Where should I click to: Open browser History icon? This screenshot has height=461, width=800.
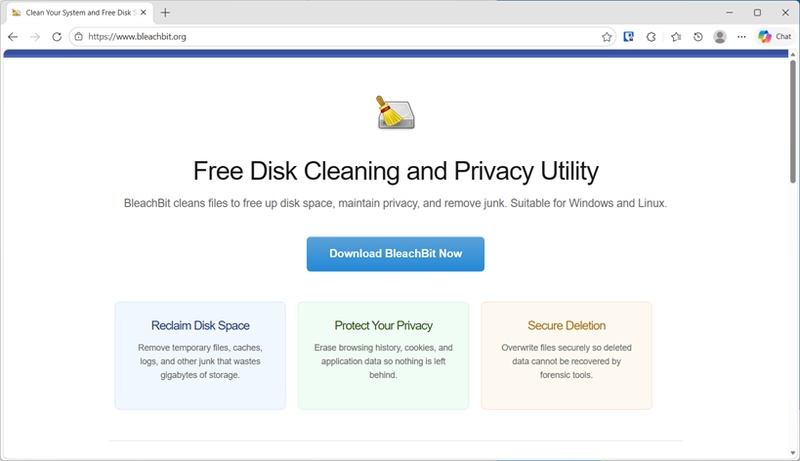point(698,37)
